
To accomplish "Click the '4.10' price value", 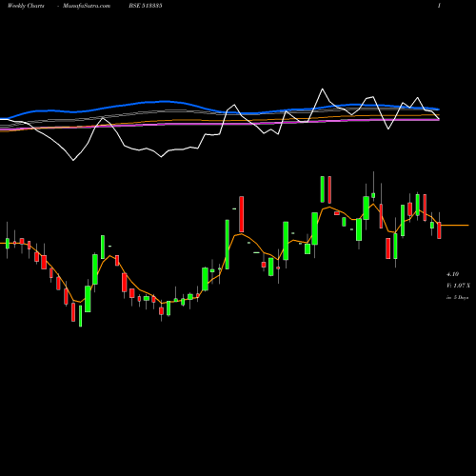I will click(452, 274).
